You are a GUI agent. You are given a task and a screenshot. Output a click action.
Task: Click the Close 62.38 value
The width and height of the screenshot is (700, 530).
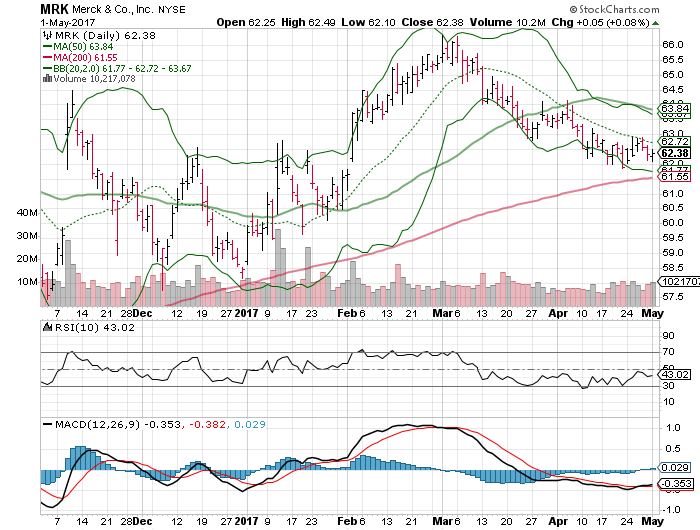(432, 22)
